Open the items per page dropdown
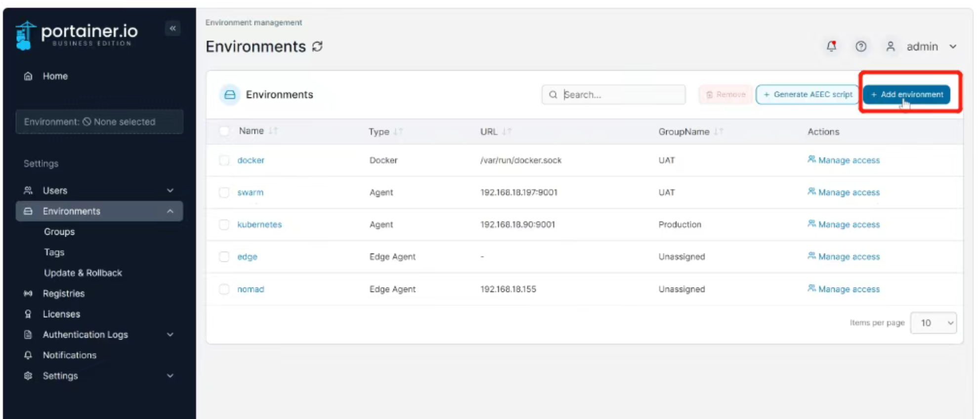Screen dimensions: 980x419 coord(933,323)
